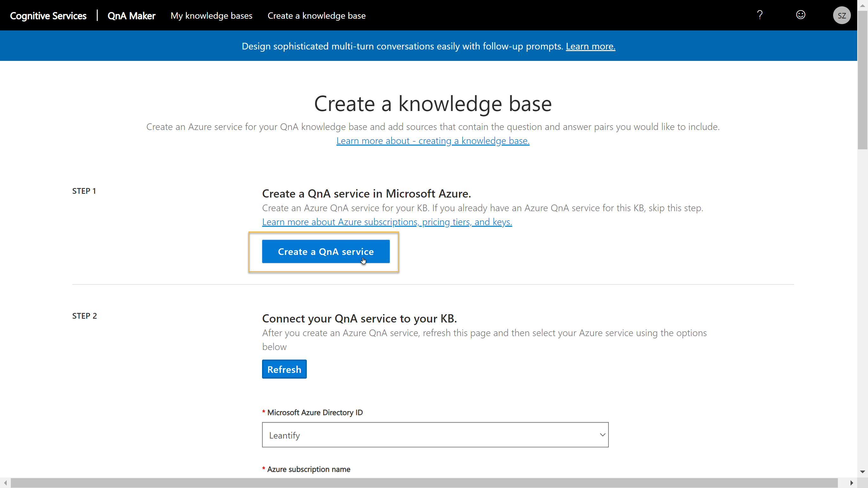This screenshot has width=868, height=488.
Task: Click Cognitive Services brand link
Action: (48, 16)
